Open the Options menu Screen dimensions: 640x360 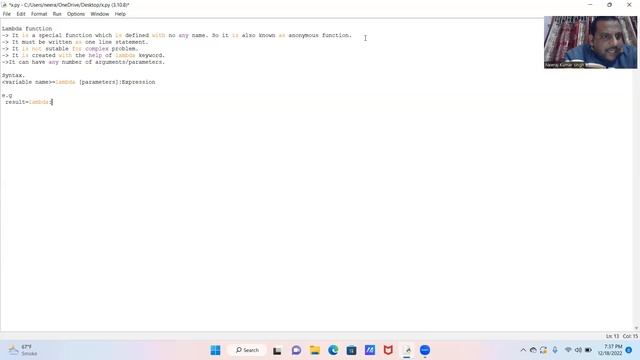coord(76,14)
